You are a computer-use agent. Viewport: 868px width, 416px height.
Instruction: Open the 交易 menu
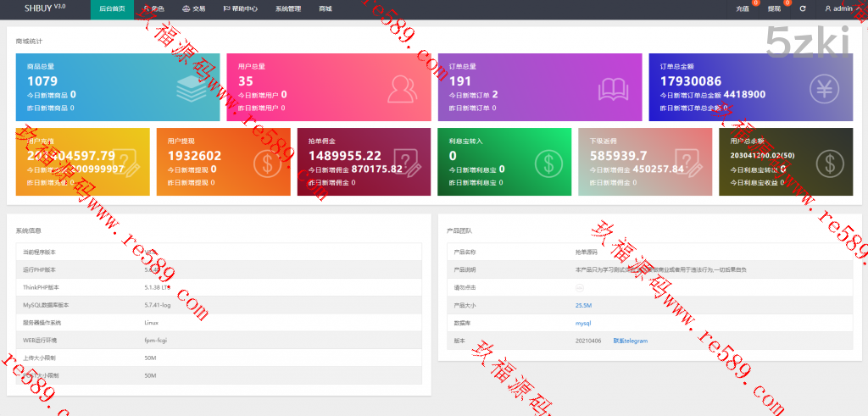pyautogui.click(x=193, y=8)
